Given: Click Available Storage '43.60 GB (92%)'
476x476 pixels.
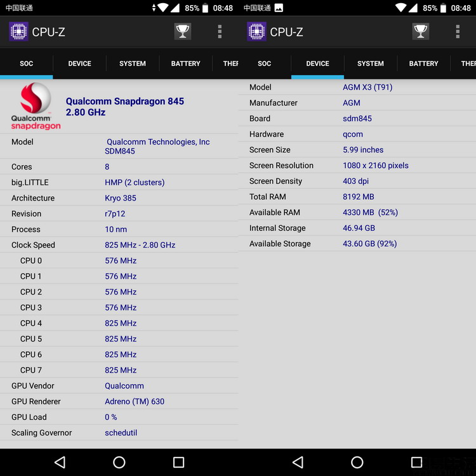Looking at the screenshot, I should pyautogui.click(x=370, y=244).
